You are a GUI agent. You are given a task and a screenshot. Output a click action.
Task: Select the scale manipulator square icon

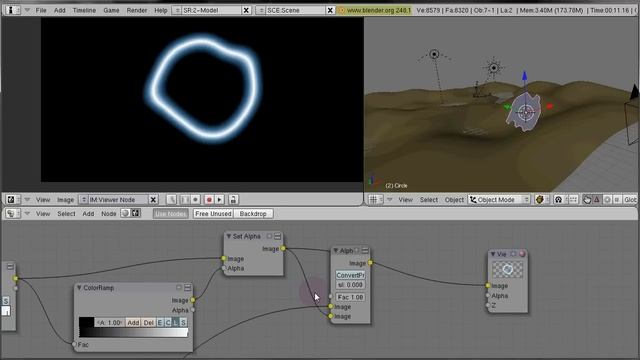617,200
